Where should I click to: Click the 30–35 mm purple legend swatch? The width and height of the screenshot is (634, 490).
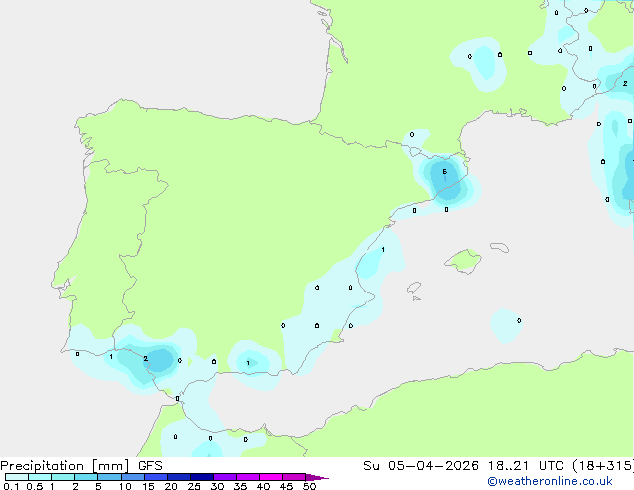click(225, 477)
